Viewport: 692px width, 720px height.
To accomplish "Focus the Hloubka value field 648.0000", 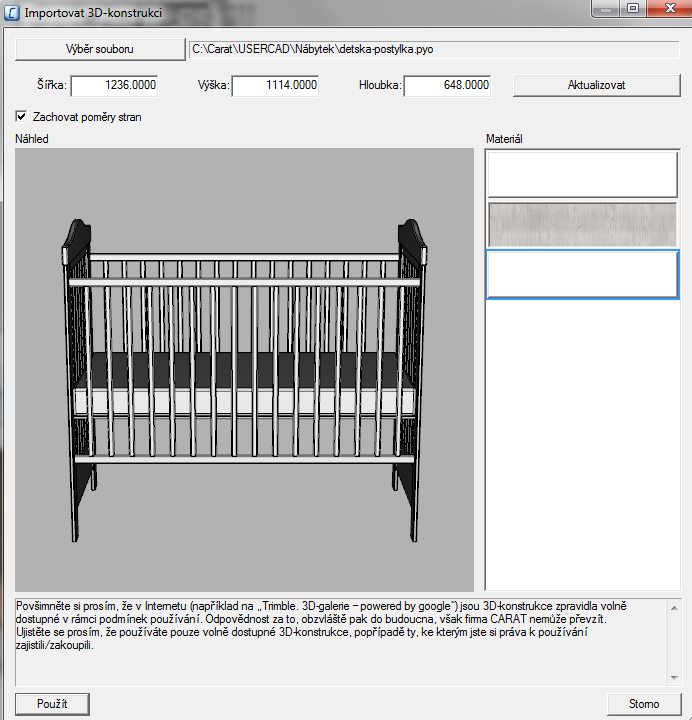I will tap(447, 85).
